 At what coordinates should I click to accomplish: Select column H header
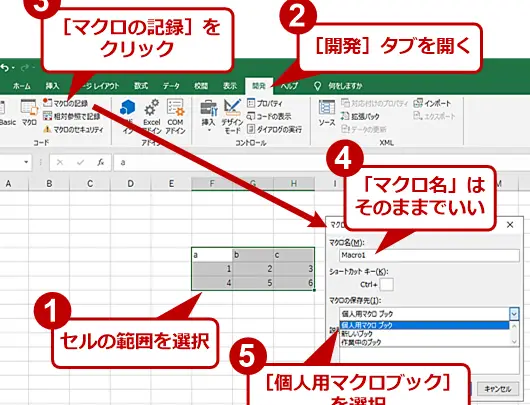point(294,184)
